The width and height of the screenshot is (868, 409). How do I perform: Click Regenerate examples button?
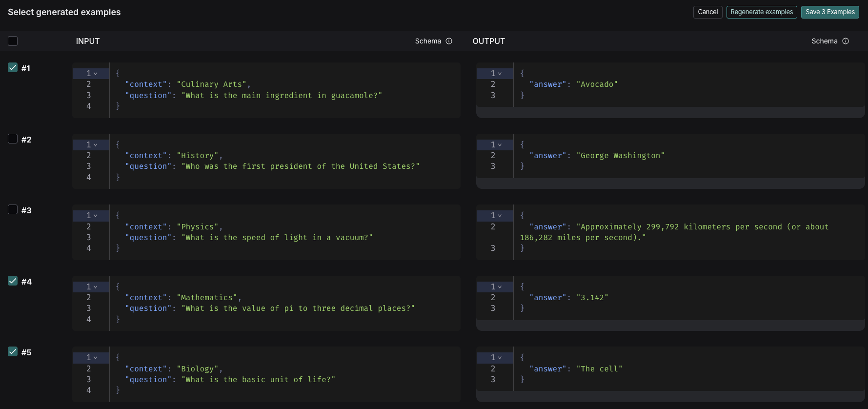pos(762,12)
